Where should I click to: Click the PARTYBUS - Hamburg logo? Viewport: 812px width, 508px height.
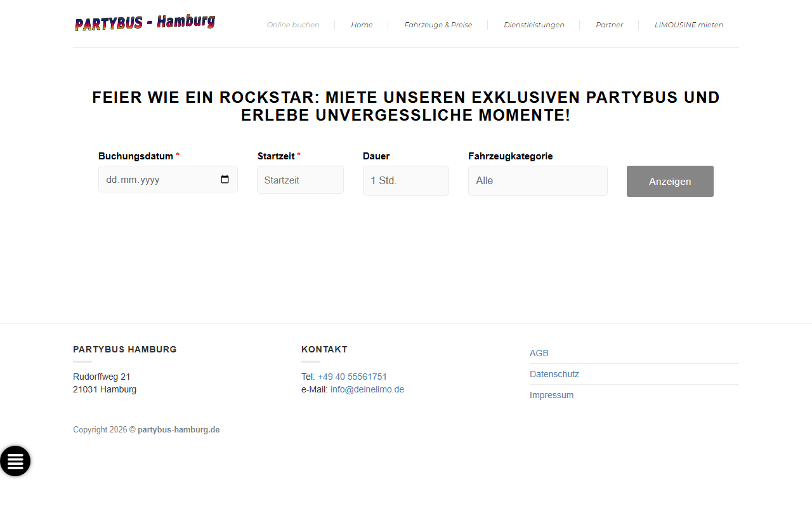point(145,23)
